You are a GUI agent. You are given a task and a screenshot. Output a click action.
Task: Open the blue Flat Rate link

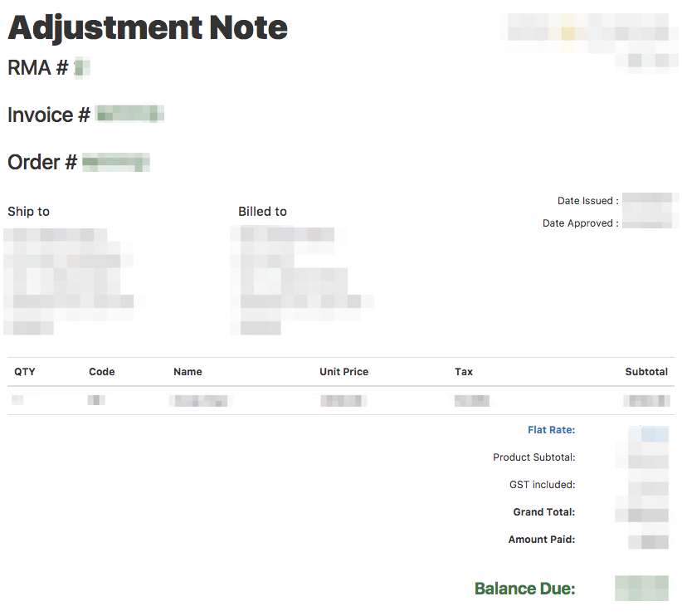(552, 430)
